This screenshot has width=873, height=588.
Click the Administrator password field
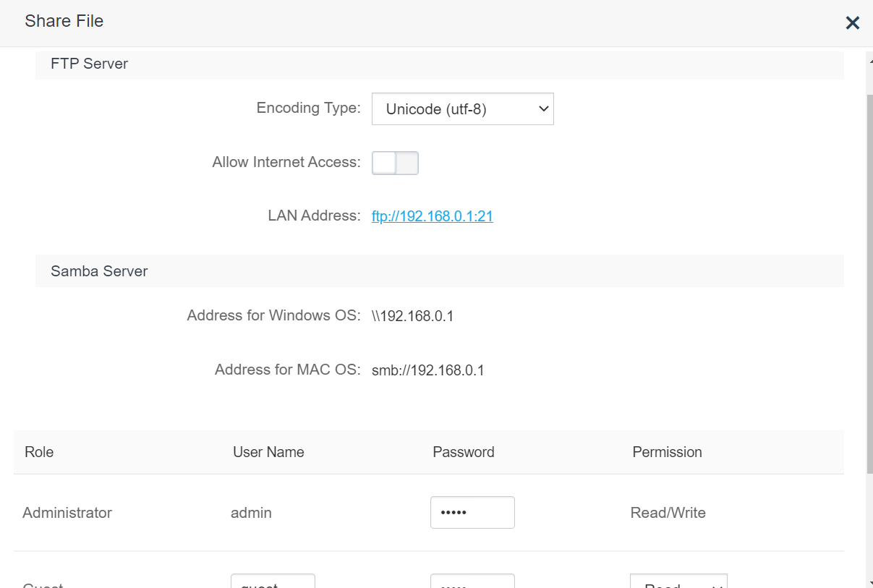pyautogui.click(x=472, y=512)
